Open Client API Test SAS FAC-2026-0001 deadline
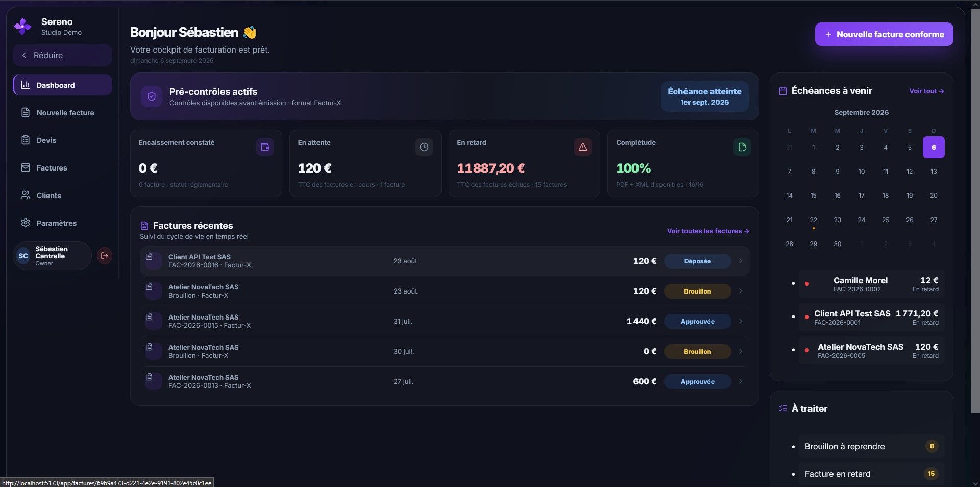Screen dimensions: 980x487 point(871,317)
